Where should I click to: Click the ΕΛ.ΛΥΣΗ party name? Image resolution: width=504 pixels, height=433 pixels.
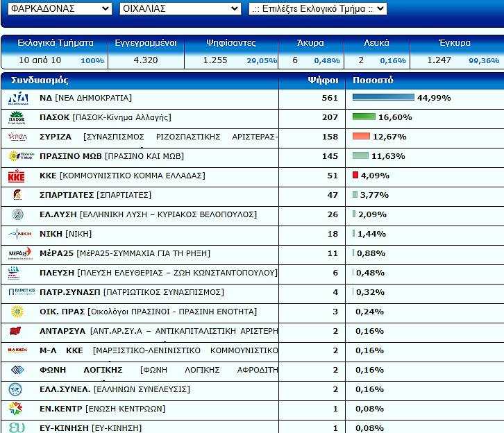tap(58, 214)
